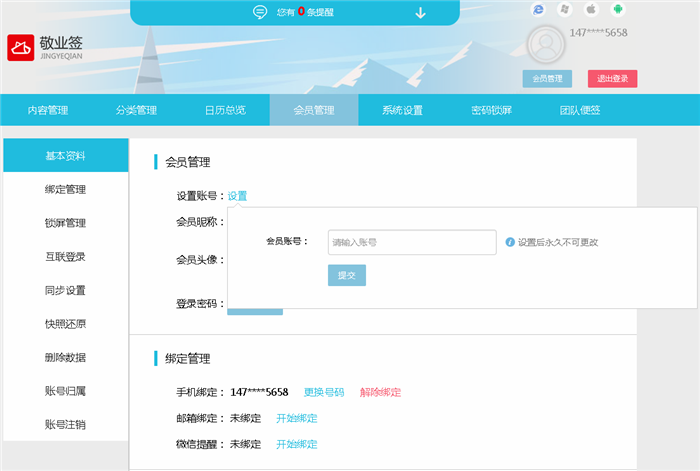Select 锁屏管理 in the sidebar
Viewport: 700px width, 471px height.
[65, 223]
